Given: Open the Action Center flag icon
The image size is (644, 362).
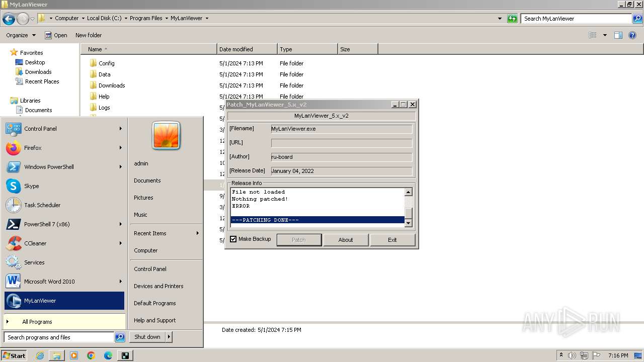Looking at the screenshot, I should coord(596,355).
